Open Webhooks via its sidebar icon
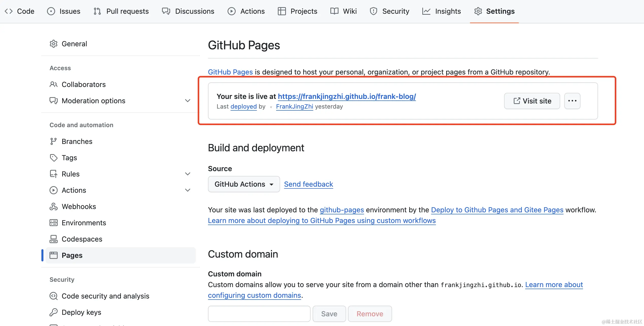Image resolution: width=644 pixels, height=326 pixels. tap(54, 206)
